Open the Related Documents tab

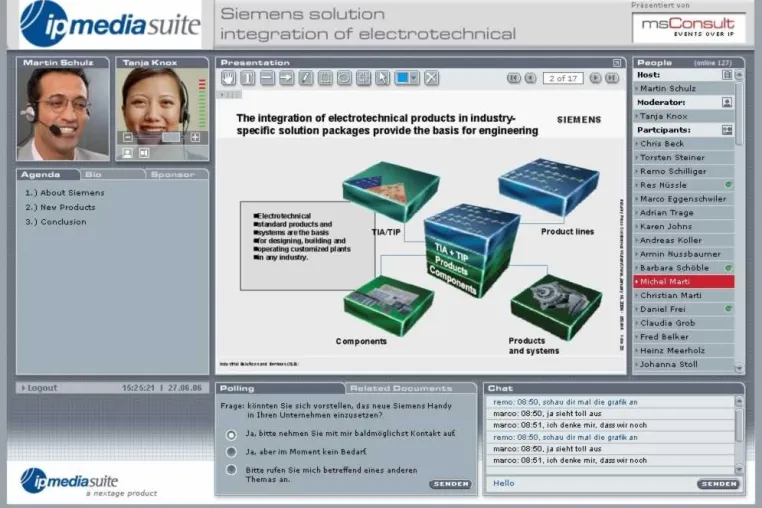[410, 388]
